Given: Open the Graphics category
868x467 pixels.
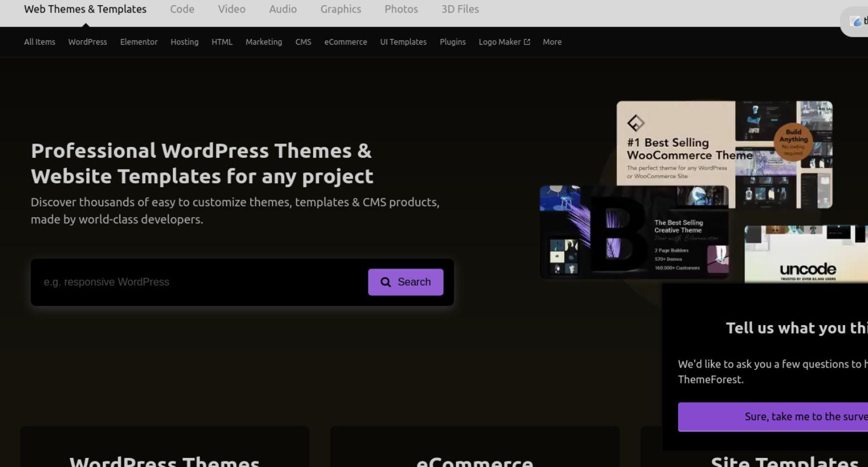Looking at the screenshot, I should click(x=341, y=9).
